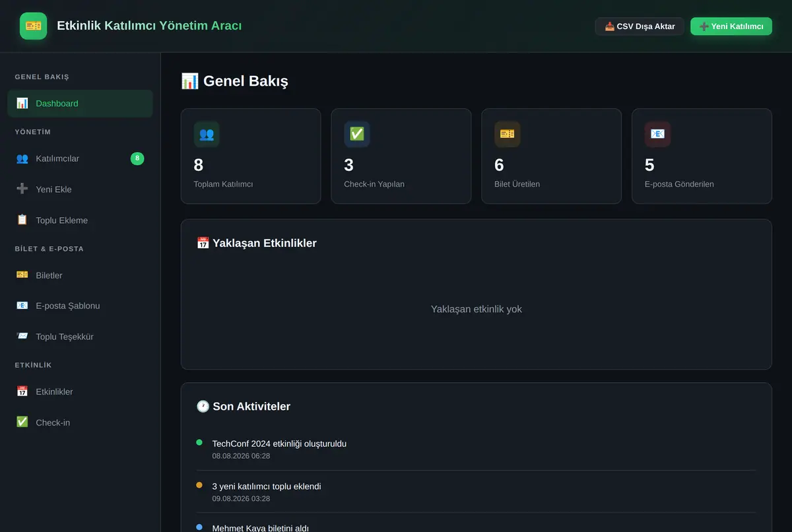
Task: Open Etkinlikler from the sidebar
Action: tap(80, 391)
